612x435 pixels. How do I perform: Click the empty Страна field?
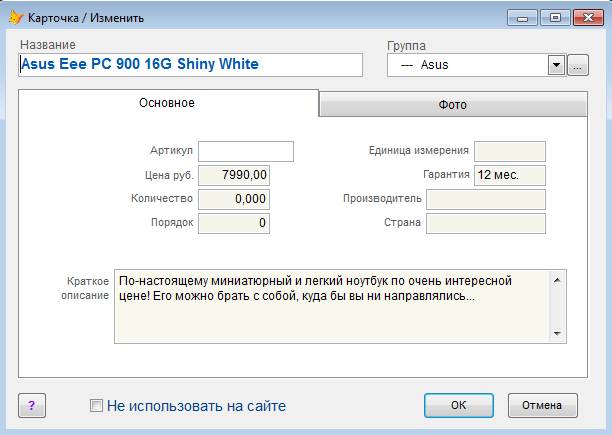[x=486, y=223]
